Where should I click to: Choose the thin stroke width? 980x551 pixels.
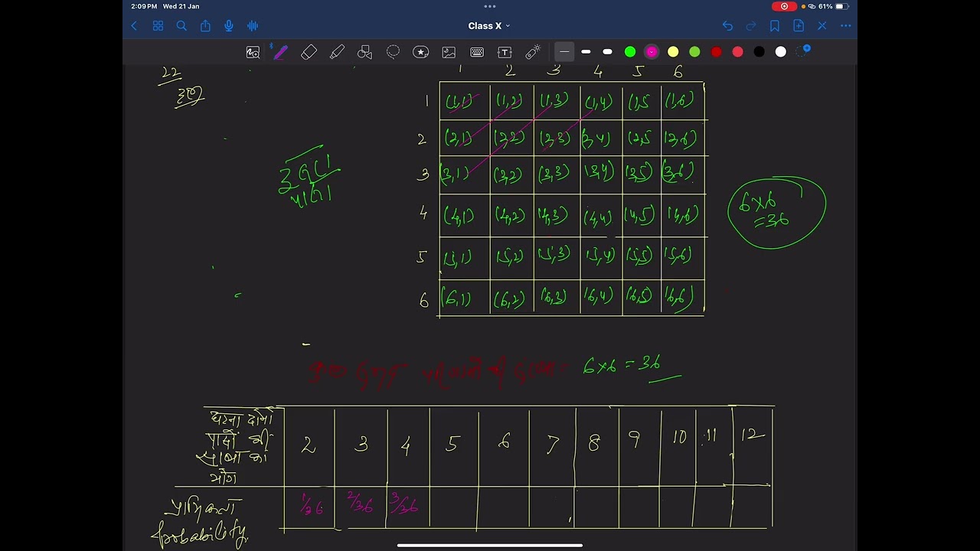click(564, 52)
